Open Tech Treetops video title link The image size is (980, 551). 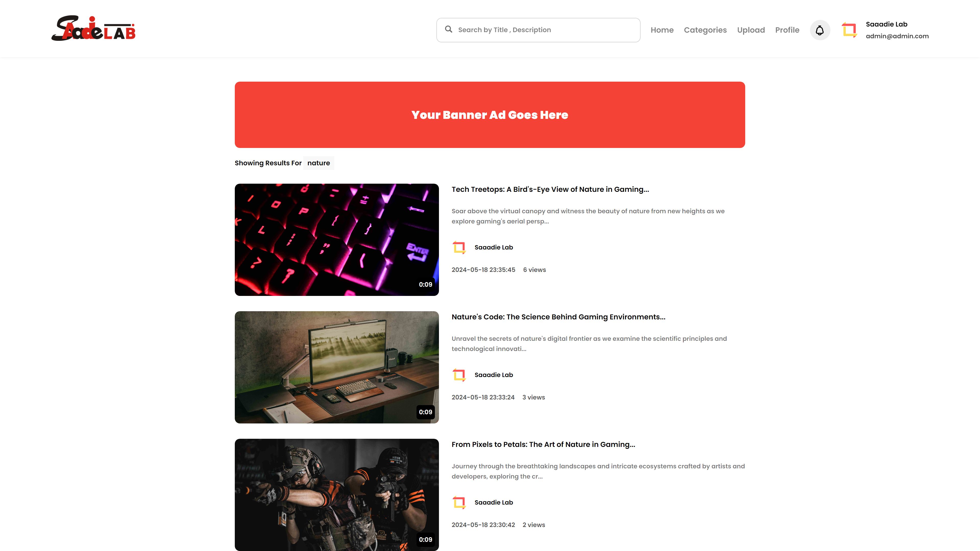tap(550, 189)
